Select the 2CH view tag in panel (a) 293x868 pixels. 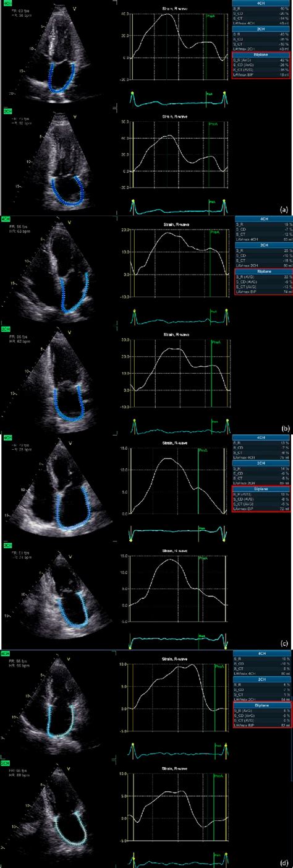click(x=8, y=111)
